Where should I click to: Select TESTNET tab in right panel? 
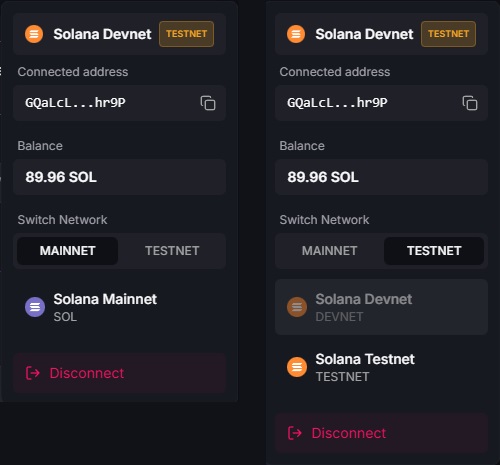click(434, 251)
